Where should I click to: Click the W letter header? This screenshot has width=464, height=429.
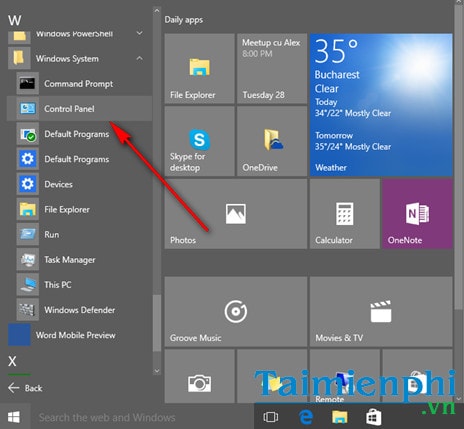coord(15,20)
